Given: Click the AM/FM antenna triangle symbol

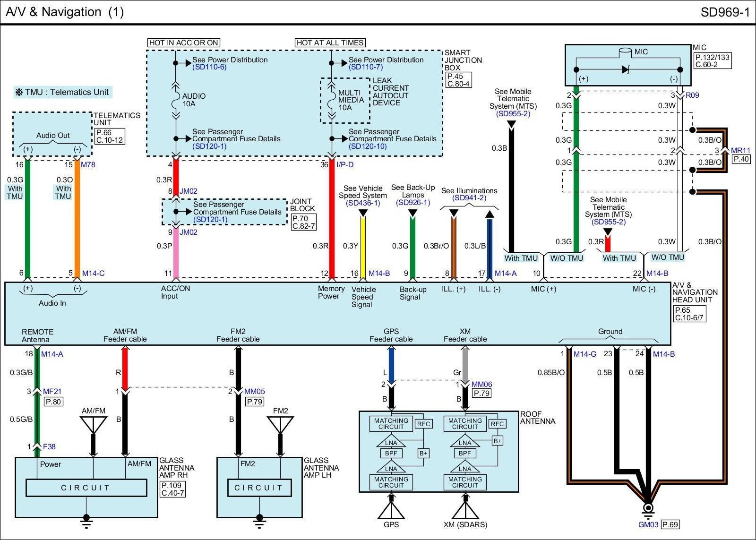Looking at the screenshot, I should click(x=93, y=425).
